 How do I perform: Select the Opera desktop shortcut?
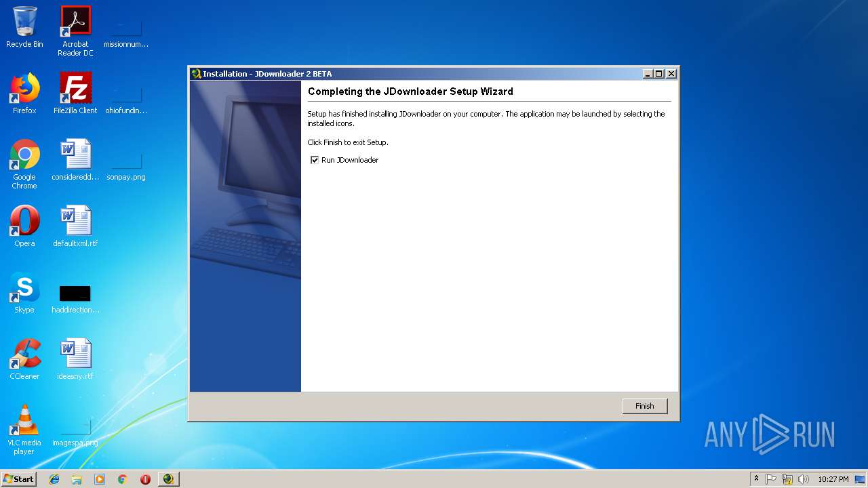click(x=24, y=226)
